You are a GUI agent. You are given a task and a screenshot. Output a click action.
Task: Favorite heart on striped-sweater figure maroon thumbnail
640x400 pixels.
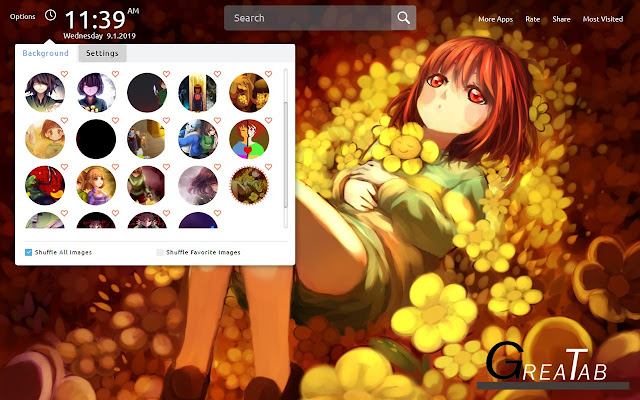pyautogui.click(x=167, y=167)
